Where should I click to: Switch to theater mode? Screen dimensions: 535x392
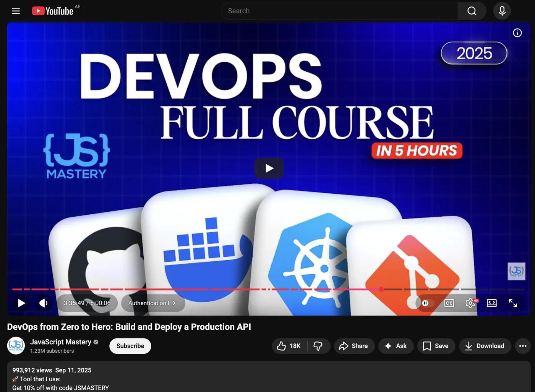coord(491,303)
